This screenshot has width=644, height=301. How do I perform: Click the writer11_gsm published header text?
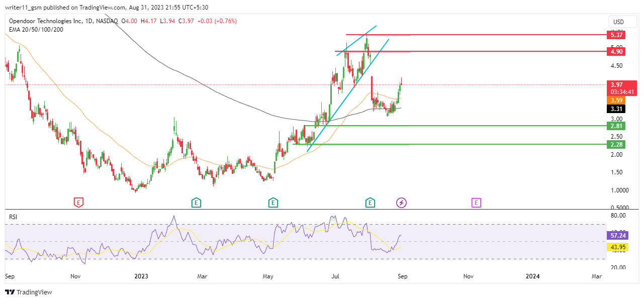coord(107,7)
